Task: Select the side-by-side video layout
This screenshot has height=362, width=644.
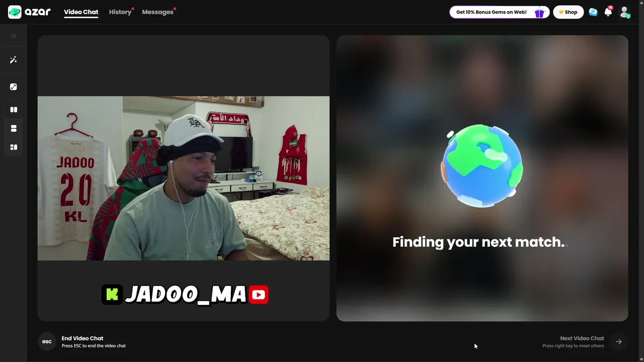Action: [14, 110]
